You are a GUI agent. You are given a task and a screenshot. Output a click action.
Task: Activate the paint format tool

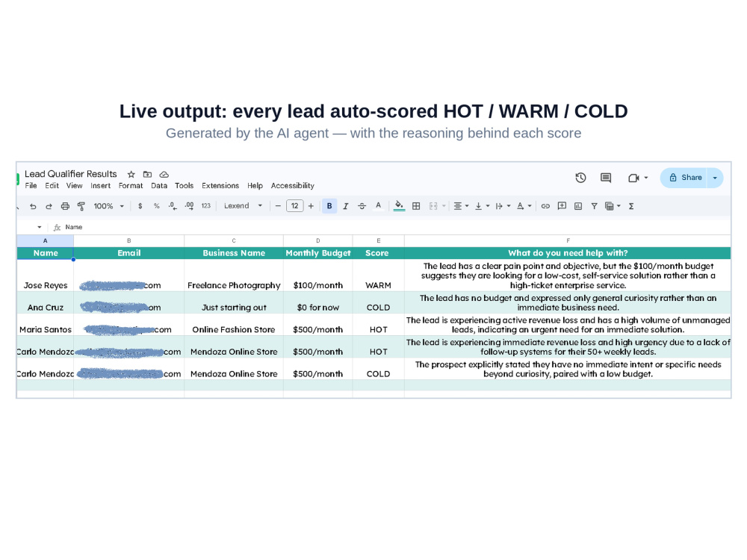click(x=81, y=206)
